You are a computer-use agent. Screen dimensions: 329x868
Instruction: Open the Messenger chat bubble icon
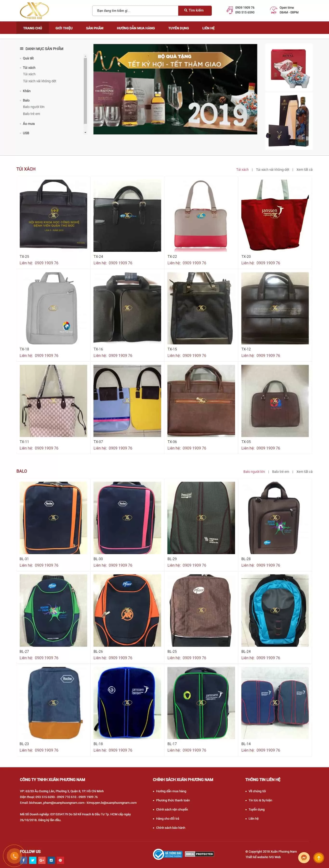coord(304,858)
